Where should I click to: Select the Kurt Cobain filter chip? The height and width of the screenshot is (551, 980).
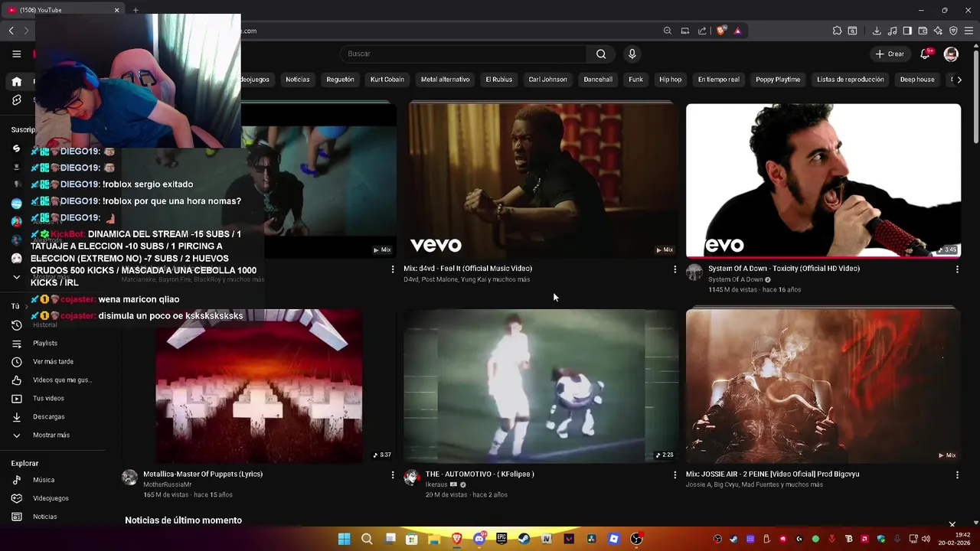[x=387, y=80]
